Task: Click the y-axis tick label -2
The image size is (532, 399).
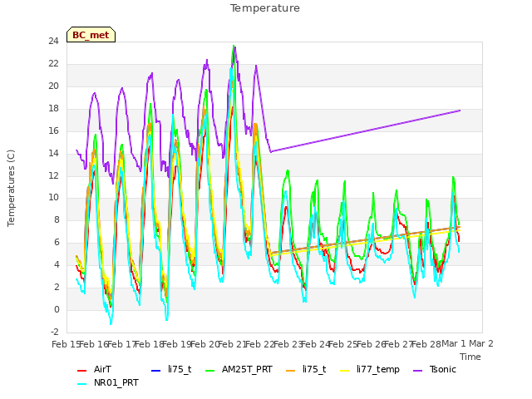Action: (x=55, y=332)
